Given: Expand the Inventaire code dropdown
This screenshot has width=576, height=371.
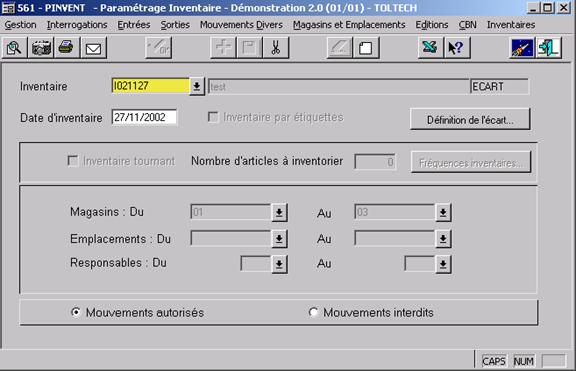Looking at the screenshot, I should coord(197,87).
